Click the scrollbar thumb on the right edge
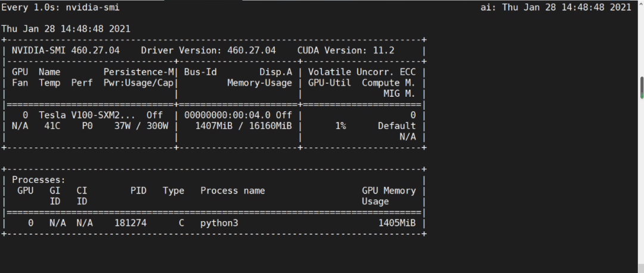The height and width of the screenshot is (273, 644). point(641,87)
